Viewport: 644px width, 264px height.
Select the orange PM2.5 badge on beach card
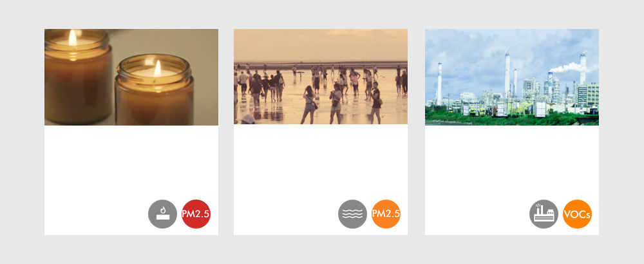click(x=386, y=214)
